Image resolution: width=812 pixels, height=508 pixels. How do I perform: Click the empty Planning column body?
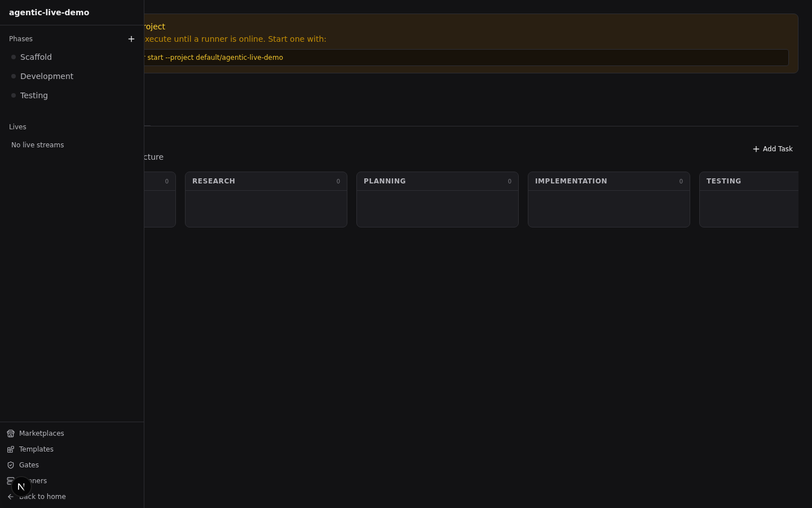[x=437, y=209]
